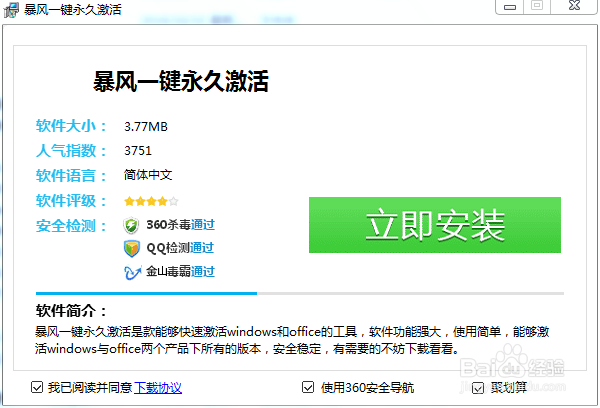This screenshot has height=408, width=600.
Task: Click the 通过 link next to 360杀毒
Action: pyautogui.click(x=203, y=225)
